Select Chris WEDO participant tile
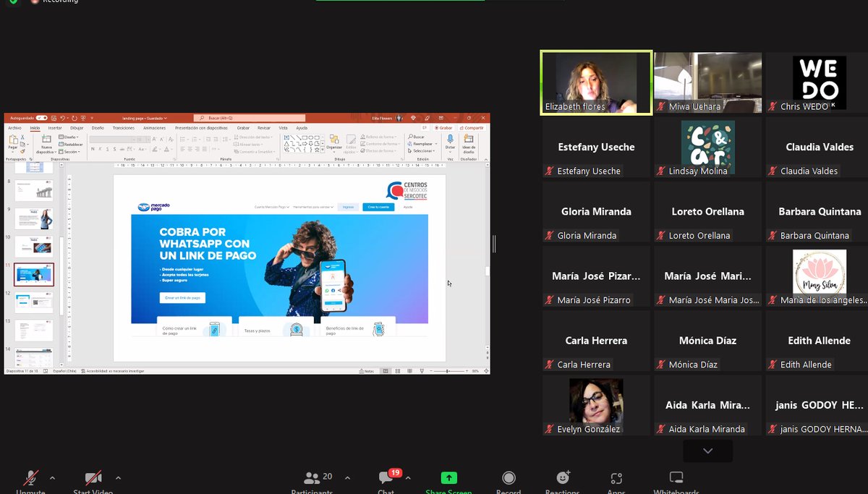Image resolution: width=868 pixels, height=494 pixels. (819, 82)
